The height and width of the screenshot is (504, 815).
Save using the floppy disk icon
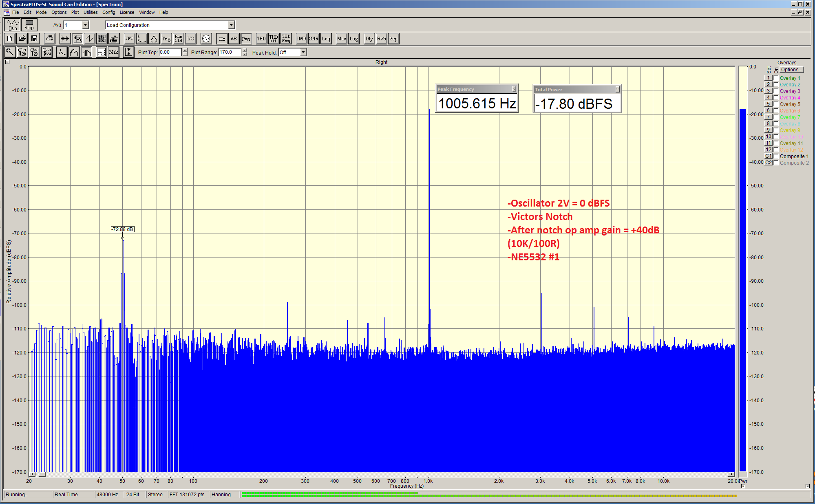(x=34, y=39)
